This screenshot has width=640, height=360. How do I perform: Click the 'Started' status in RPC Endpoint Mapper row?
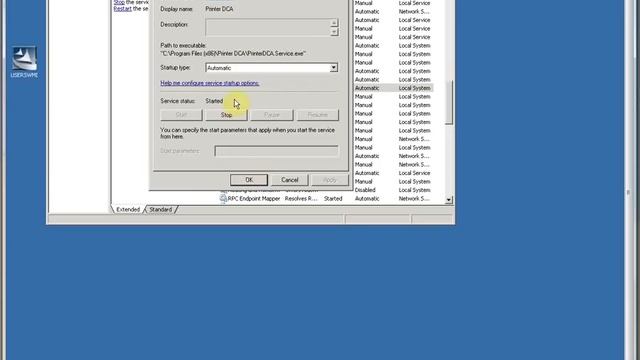click(x=333, y=198)
